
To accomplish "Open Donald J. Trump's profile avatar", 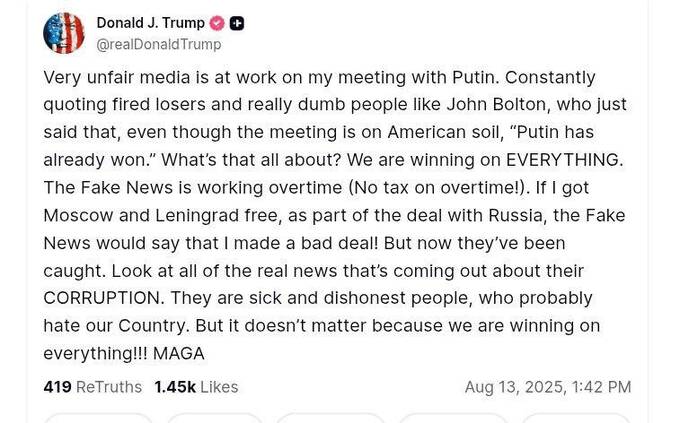I will 64,33.
